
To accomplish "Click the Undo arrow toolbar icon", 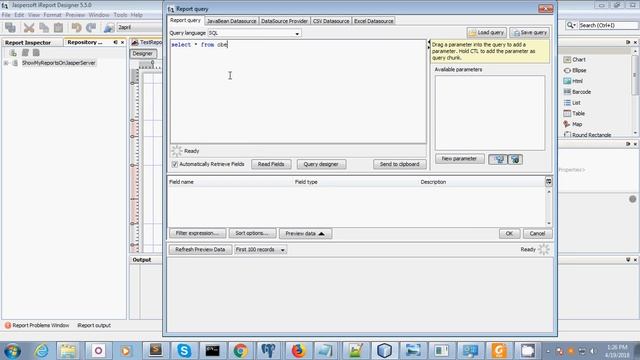I will click(x=76, y=27).
